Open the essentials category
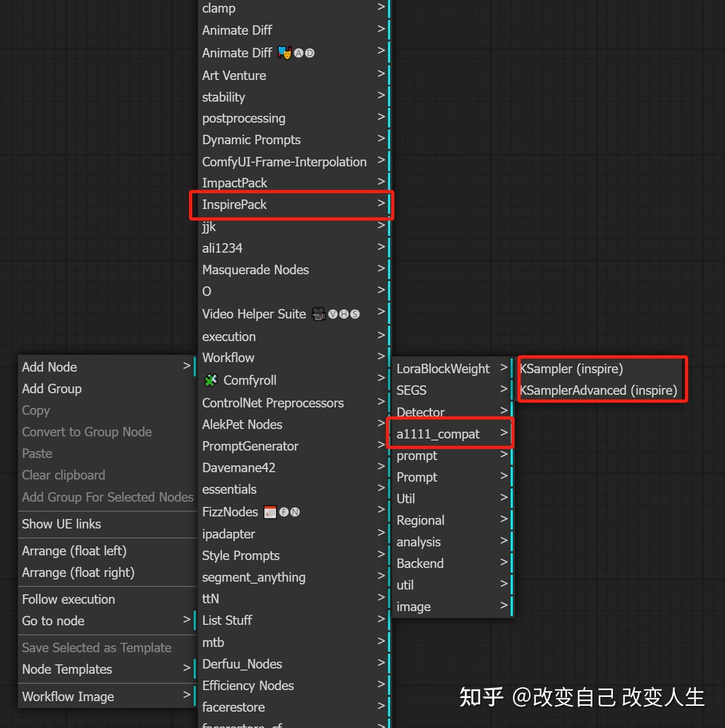This screenshot has height=728, width=725. pos(294,489)
